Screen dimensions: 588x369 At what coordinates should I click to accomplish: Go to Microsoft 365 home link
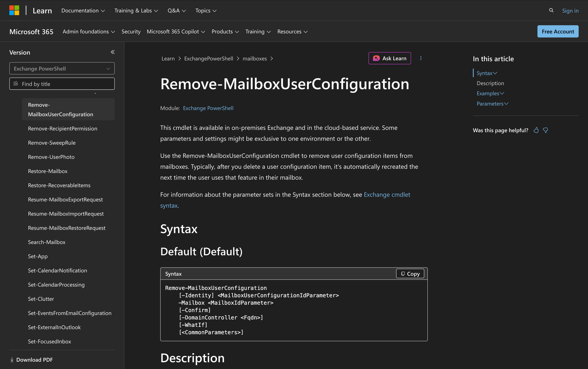click(x=31, y=31)
